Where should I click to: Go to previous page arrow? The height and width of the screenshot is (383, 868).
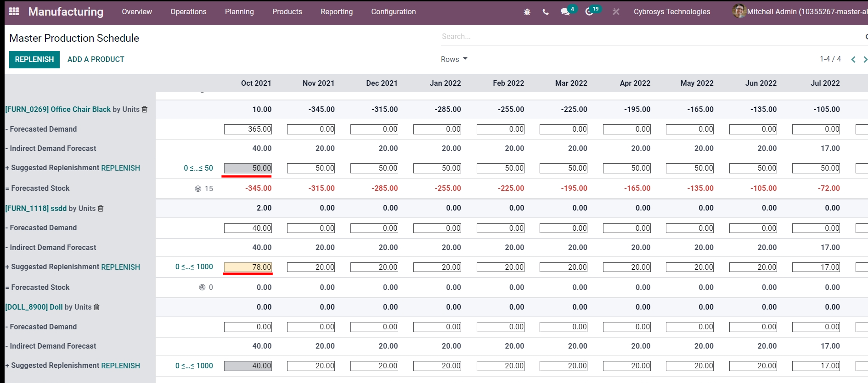[x=853, y=59]
